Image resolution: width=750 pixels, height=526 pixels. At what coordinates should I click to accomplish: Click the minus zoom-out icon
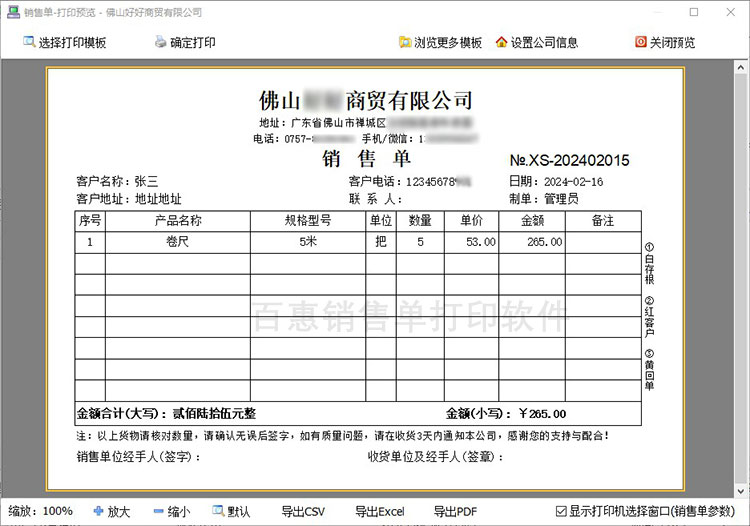(158, 511)
